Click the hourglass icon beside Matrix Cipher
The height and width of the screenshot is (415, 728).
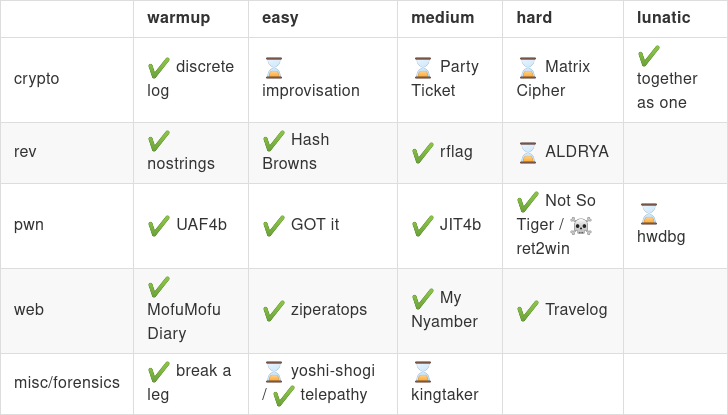[x=528, y=68]
